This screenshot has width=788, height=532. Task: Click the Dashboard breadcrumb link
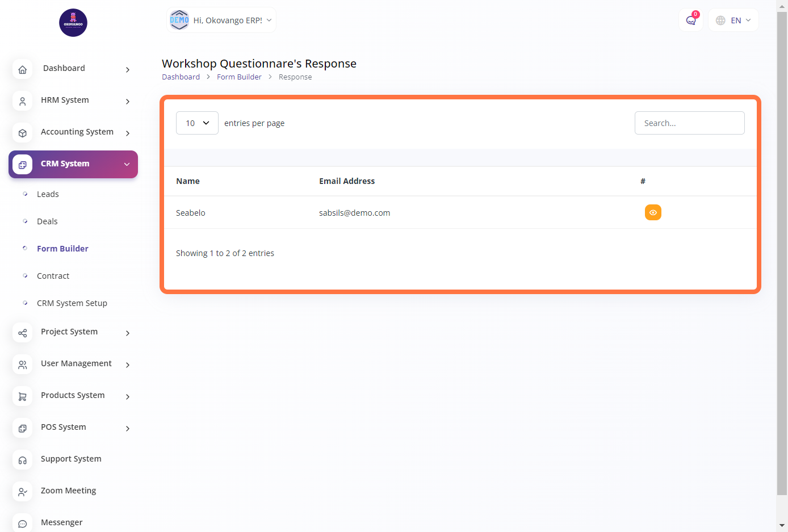pos(181,77)
